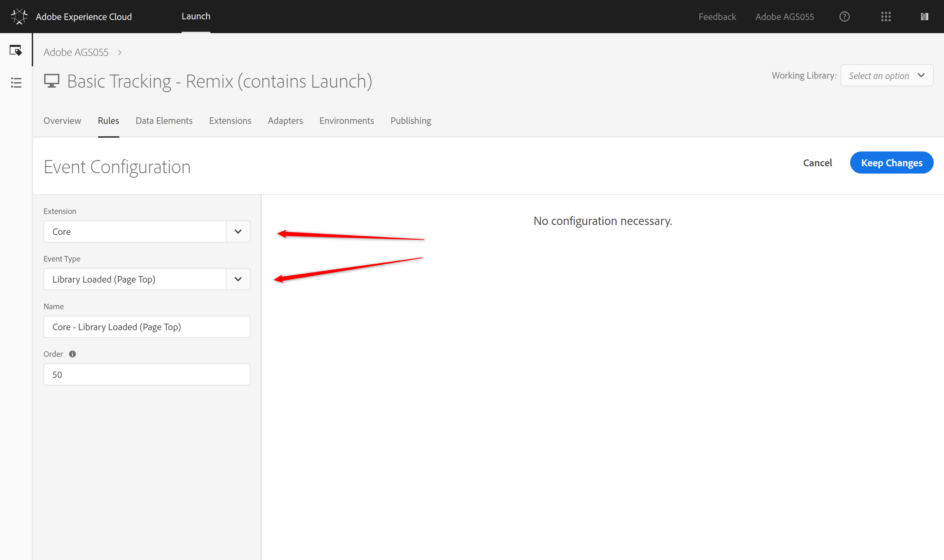Open the Feedback link in header
The height and width of the screenshot is (560, 944).
(717, 17)
